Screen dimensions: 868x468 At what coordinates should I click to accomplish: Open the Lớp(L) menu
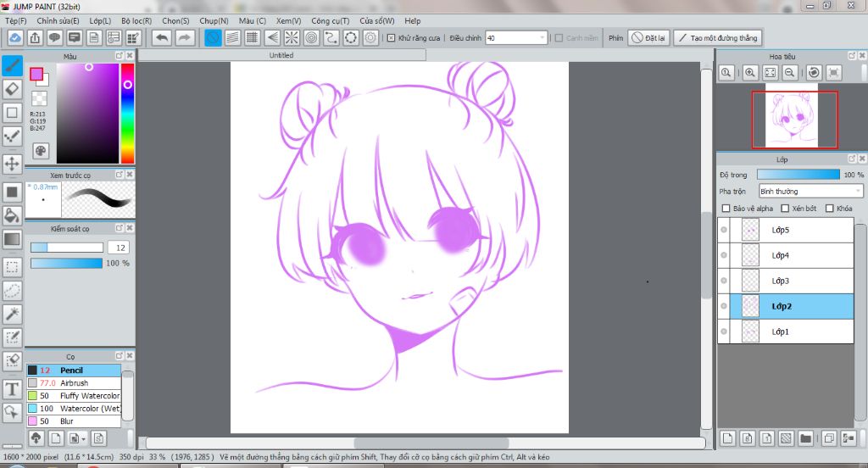[100, 21]
